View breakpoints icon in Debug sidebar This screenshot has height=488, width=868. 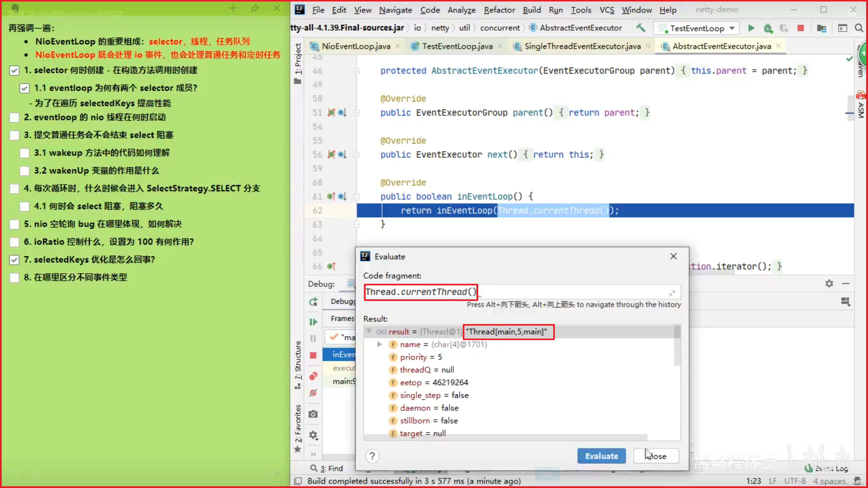(313, 376)
